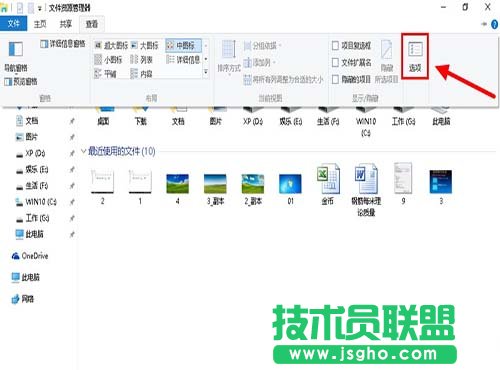Open 文档 in the navigation sidebar
The image size is (500, 370).
pos(27,121)
